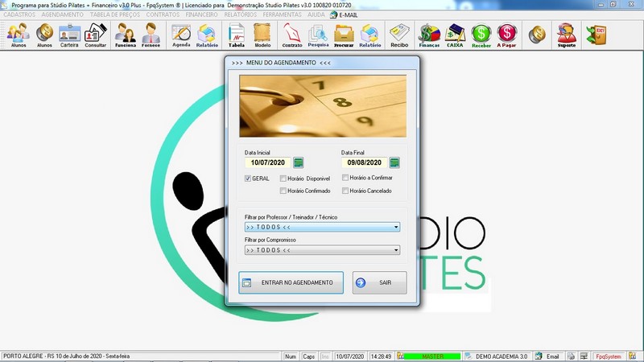Open calendar picker beside Data Inicial
The image size is (644, 362).
(299, 162)
